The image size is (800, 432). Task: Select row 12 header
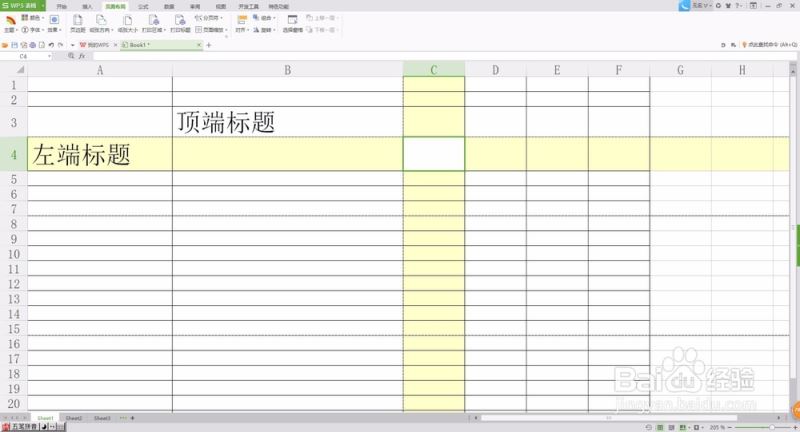[x=14, y=284]
